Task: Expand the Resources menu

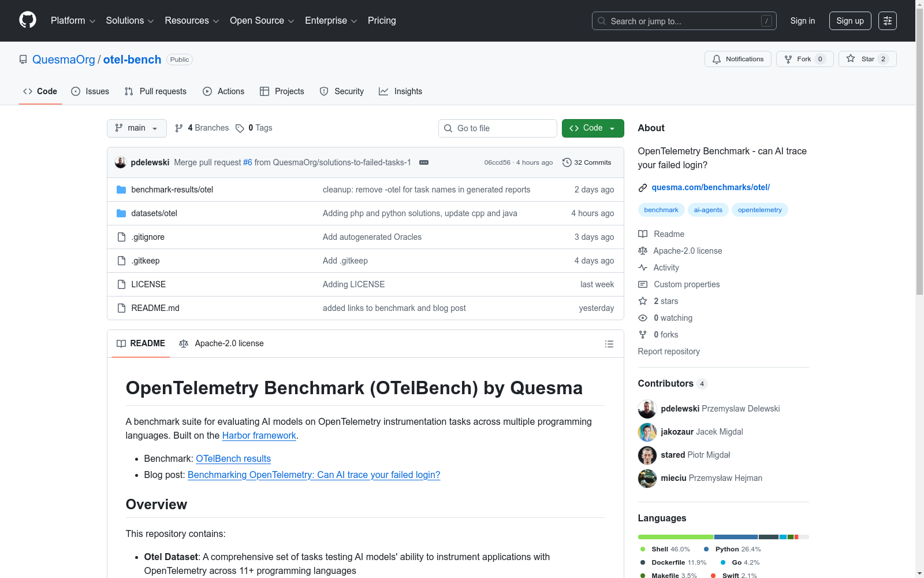Action: point(192,21)
